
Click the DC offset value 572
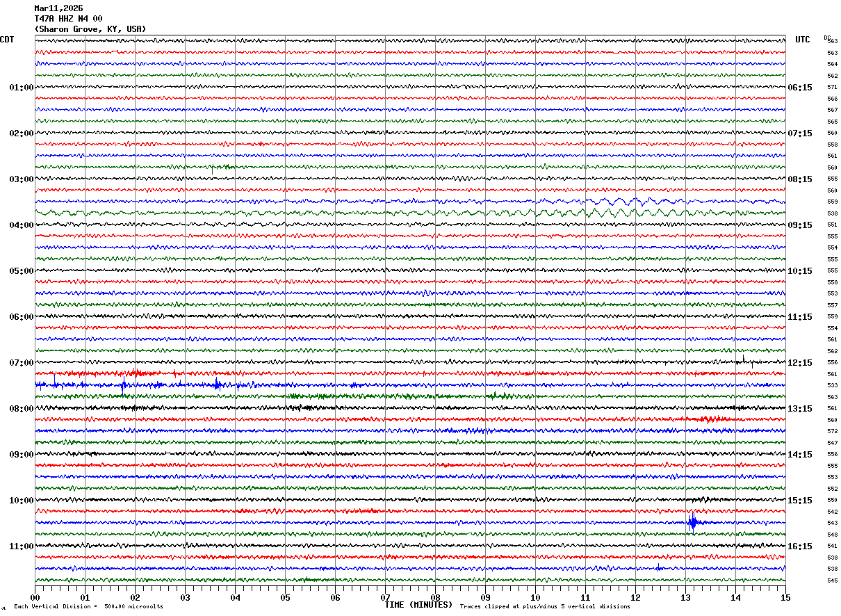tap(832, 431)
